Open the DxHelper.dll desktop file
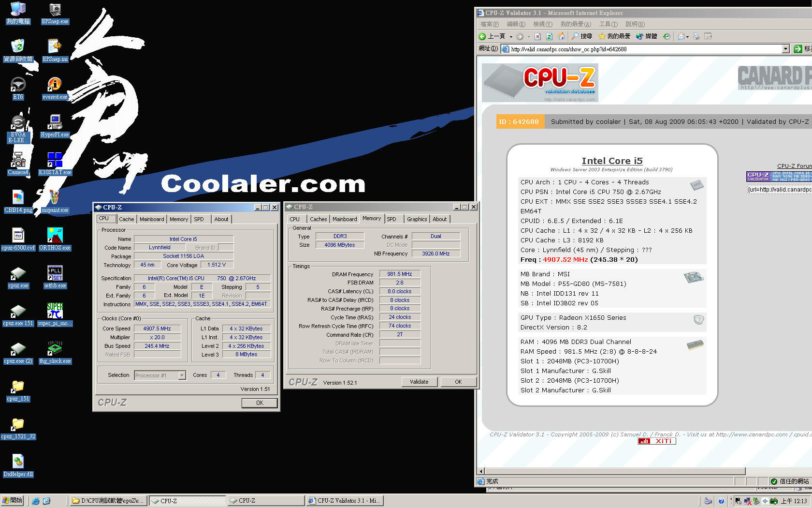This screenshot has width=812, height=508. [x=18, y=466]
